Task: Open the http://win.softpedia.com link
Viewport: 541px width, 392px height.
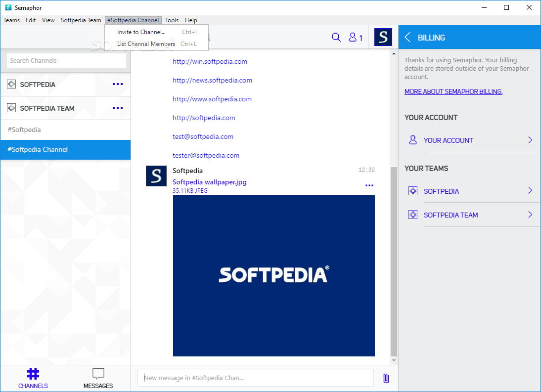Action: (x=210, y=61)
